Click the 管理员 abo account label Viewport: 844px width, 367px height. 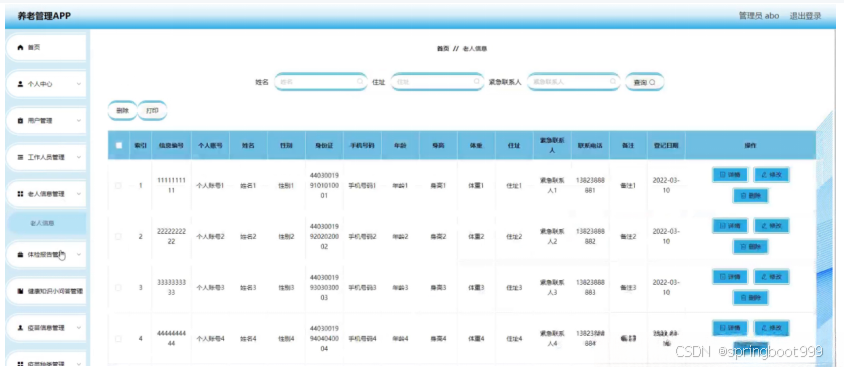(759, 16)
